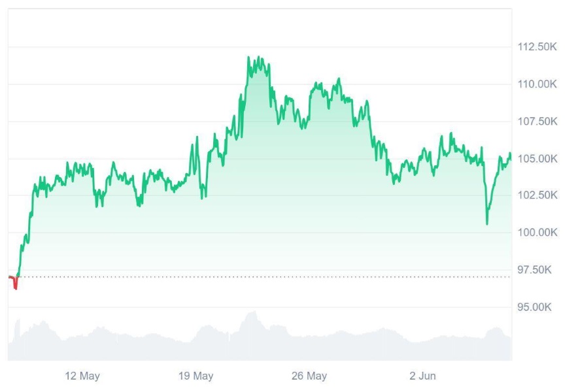
Task: Click the 105.00K price axis label
Action: [x=537, y=159]
